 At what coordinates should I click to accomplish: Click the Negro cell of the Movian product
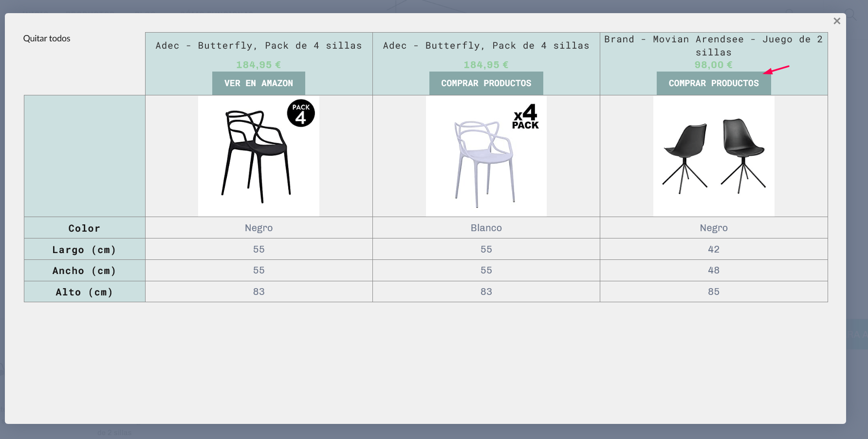pyautogui.click(x=714, y=228)
